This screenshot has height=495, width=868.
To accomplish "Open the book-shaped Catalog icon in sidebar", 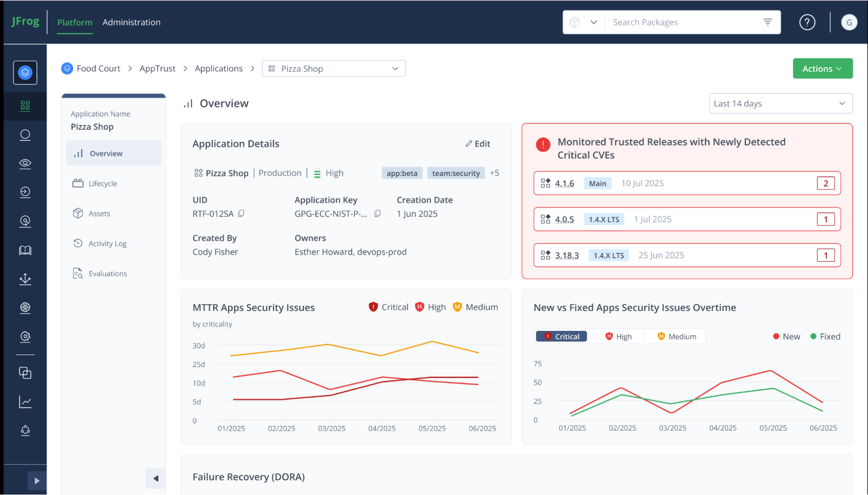I will tap(25, 250).
